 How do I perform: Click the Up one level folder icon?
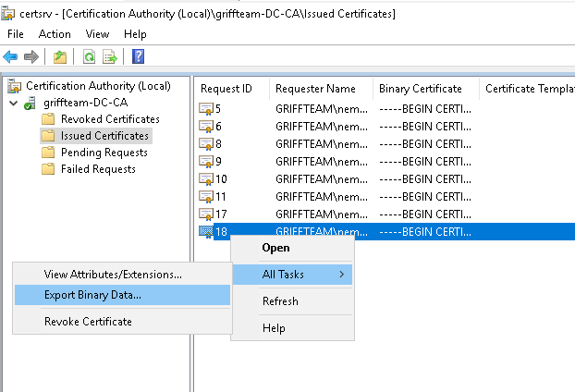[59, 56]
